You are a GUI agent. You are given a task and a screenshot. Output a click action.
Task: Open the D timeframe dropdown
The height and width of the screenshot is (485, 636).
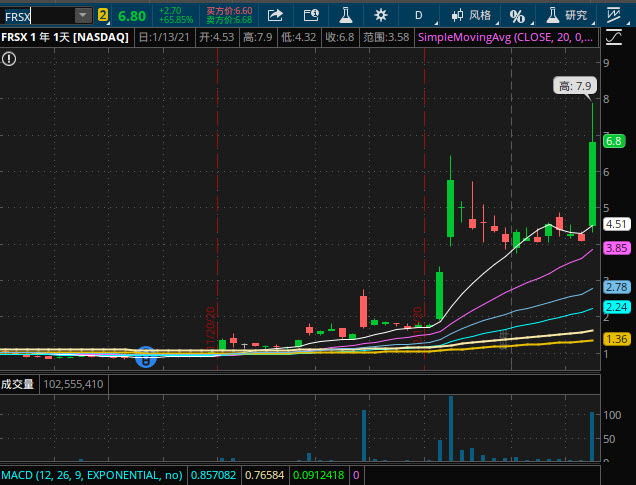[x=419, y=16]
